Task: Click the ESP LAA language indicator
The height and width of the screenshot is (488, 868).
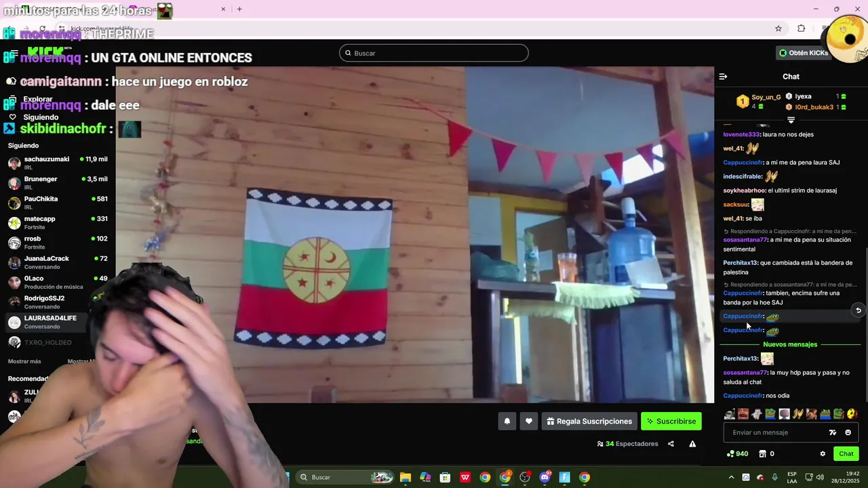Action: [x=792, y=477]
